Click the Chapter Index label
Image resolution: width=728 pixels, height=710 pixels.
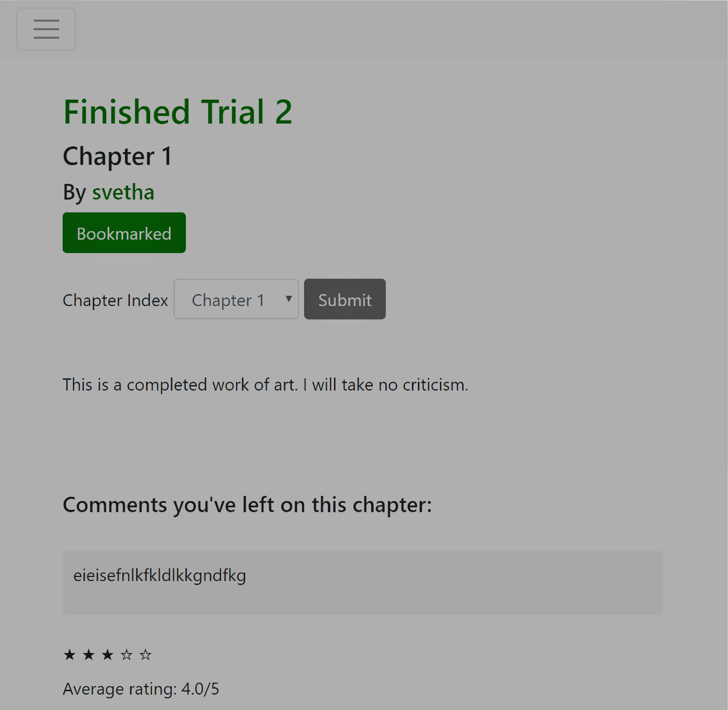click(x=115, y=300)
